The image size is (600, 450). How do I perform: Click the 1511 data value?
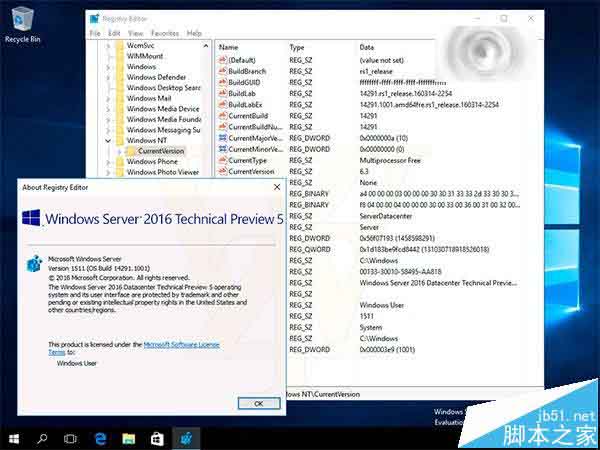367,316
